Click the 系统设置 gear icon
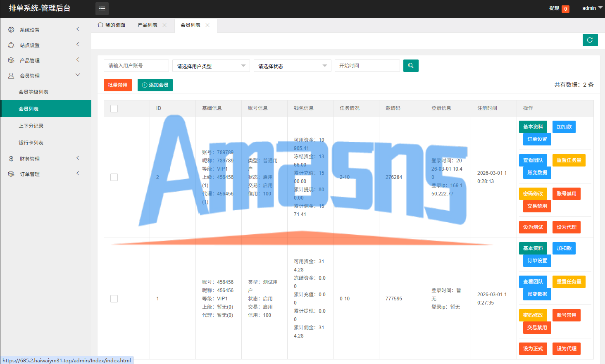 point(11,30)
